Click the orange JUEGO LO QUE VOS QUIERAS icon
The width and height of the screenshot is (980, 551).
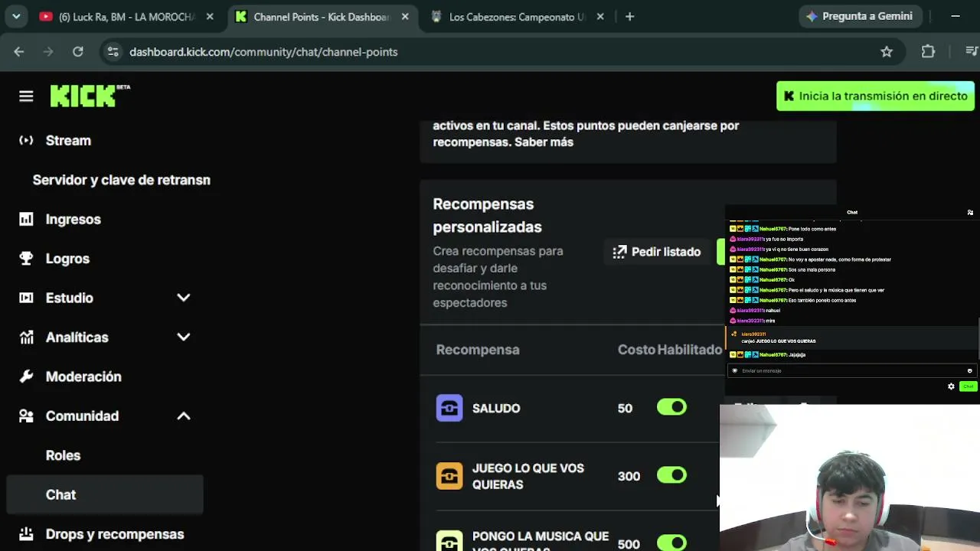(x=449, y=476)
